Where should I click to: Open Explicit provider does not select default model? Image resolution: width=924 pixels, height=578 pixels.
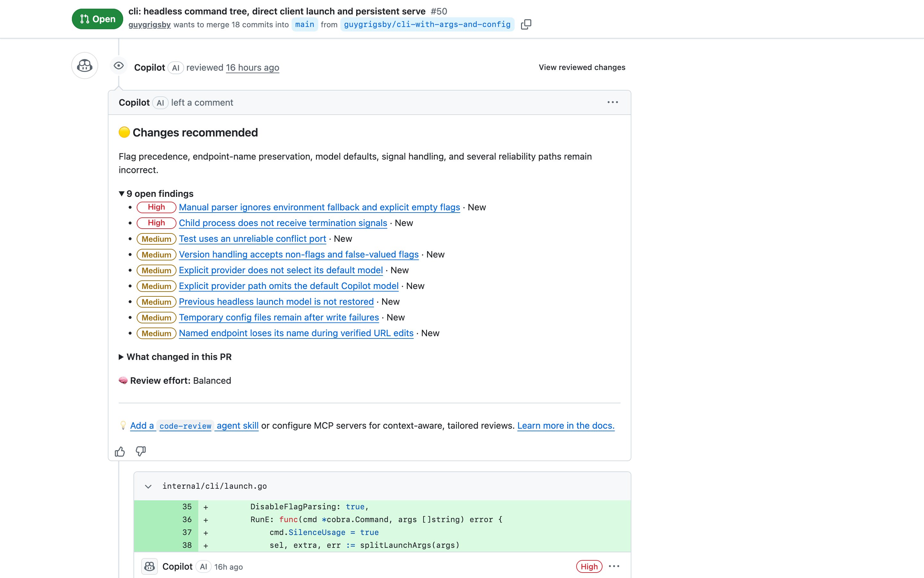[x=281, y=270]
